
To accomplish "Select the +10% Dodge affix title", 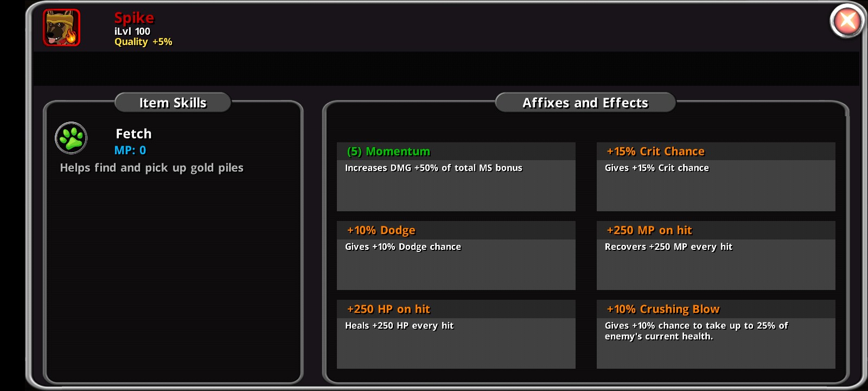I will (x=381, y=230).
